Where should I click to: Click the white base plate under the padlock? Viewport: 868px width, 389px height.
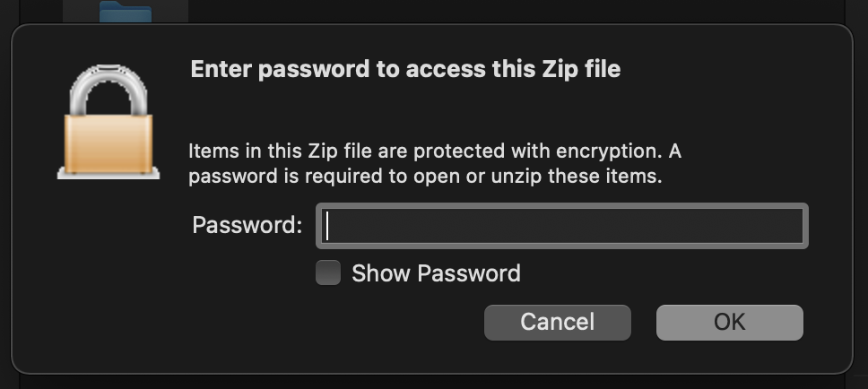point(108,174)
